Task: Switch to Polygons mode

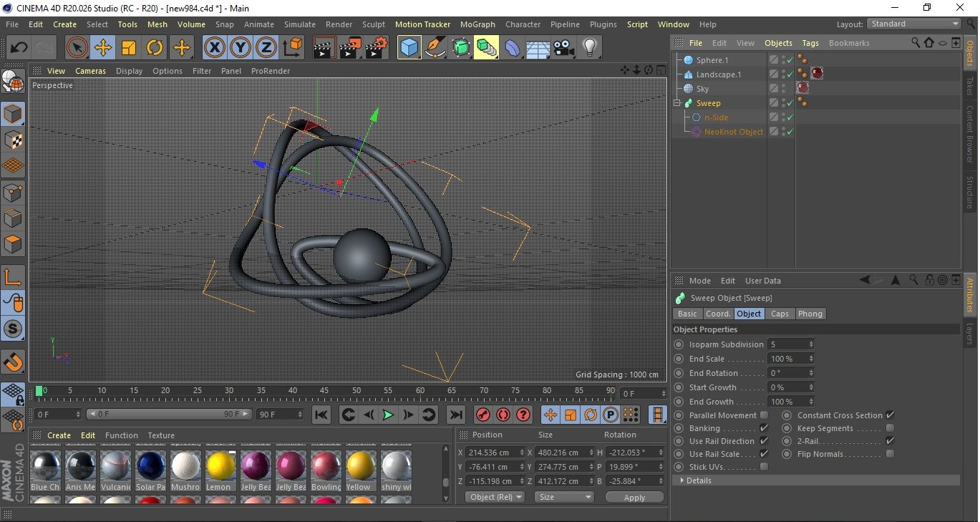Action: pyautogui.click(x=13, y=244)
